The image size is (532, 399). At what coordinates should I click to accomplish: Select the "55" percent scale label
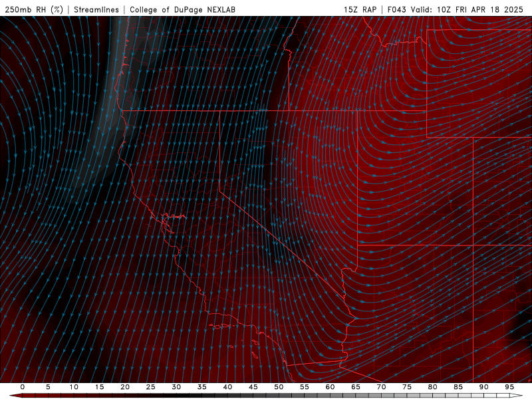(305, 387)
